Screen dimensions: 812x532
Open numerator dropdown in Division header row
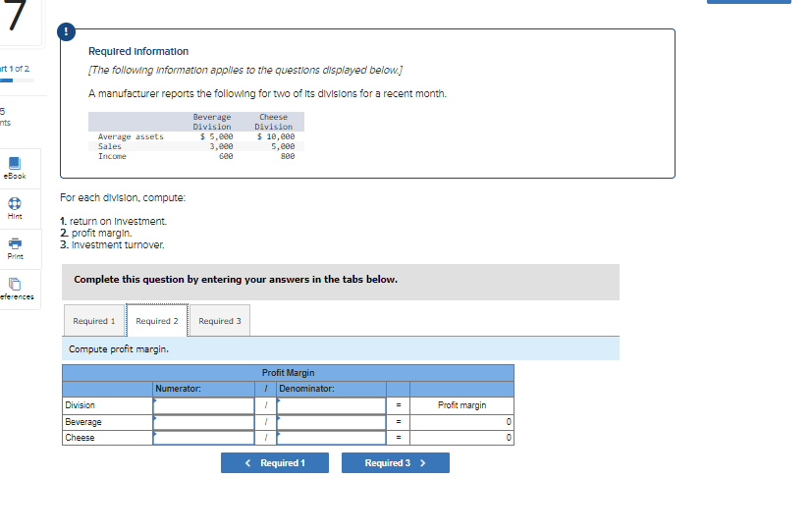click(203, 405)
